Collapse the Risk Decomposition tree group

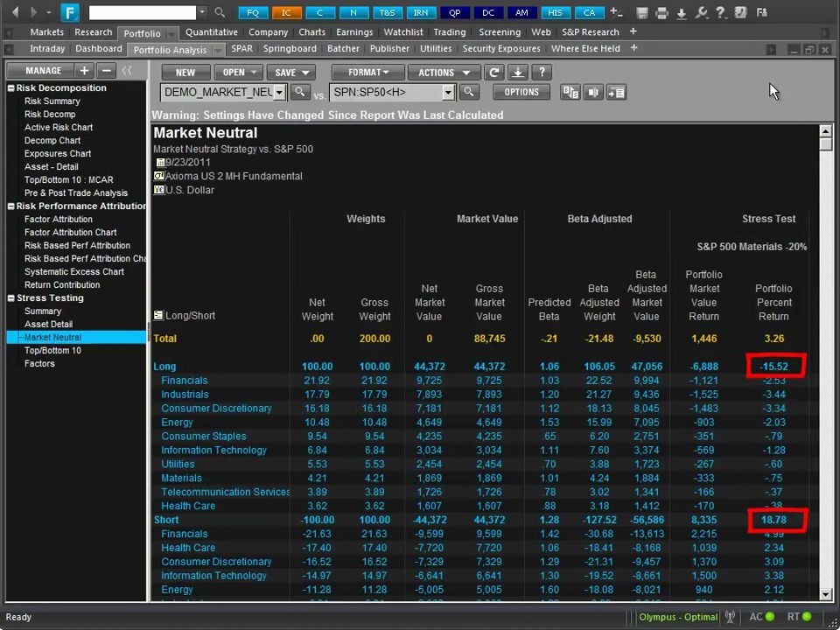10,87
